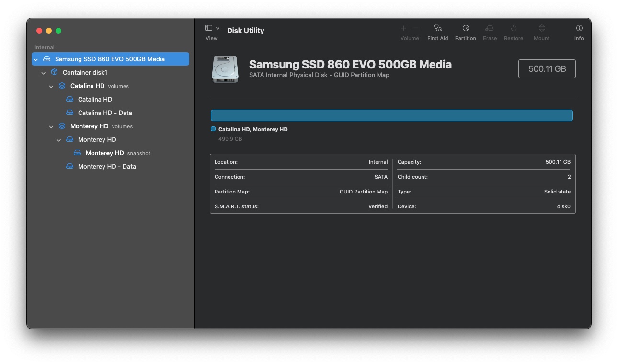Click the Monterey HD - Data drive icon
The image size is (618, 364).
69,166
